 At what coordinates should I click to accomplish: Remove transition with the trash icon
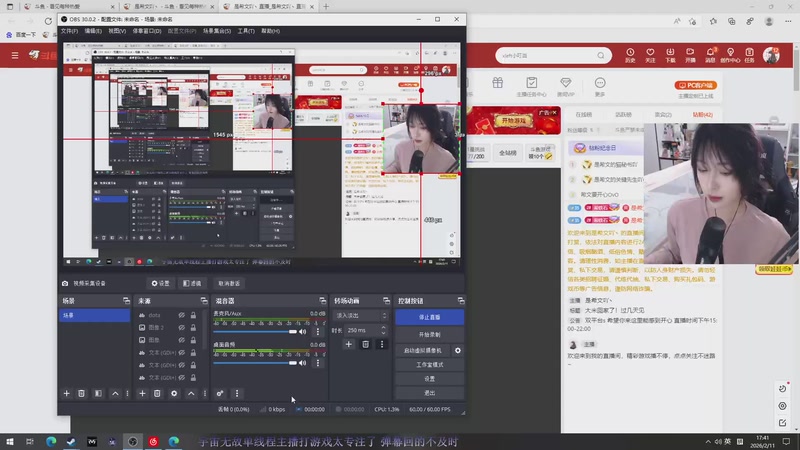point(365,344)
